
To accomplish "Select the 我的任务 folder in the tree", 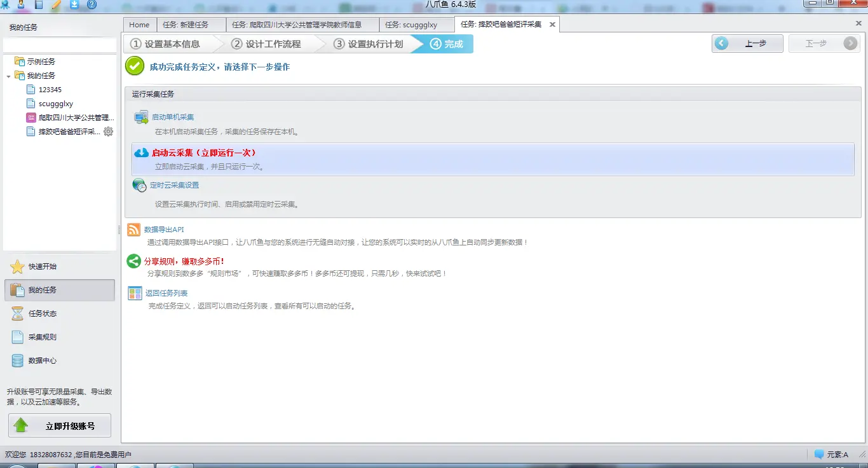I will click(x=34, y=76).
